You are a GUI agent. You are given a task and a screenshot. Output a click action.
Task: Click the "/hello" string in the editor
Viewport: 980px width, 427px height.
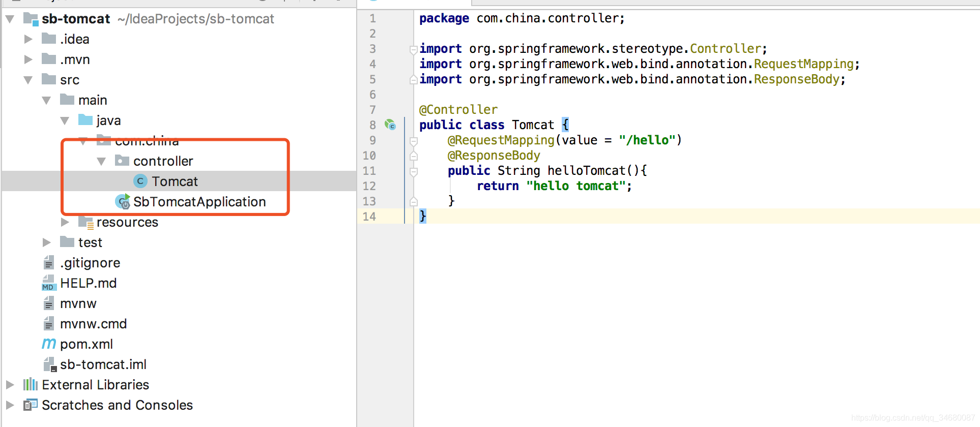pyautogui.click(x=647, y=140)
